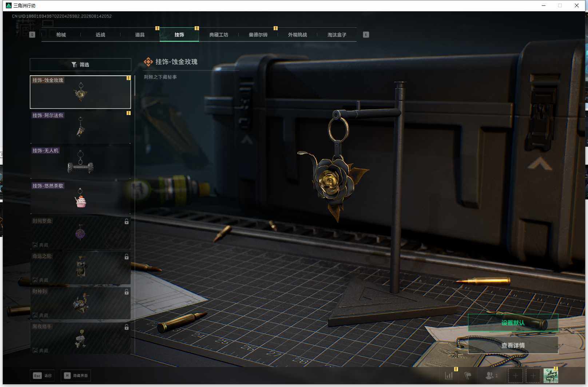This screenshot has width=588, height=387.
Task: Open the 曼德尔砖 tab
Action: point(258,35)
